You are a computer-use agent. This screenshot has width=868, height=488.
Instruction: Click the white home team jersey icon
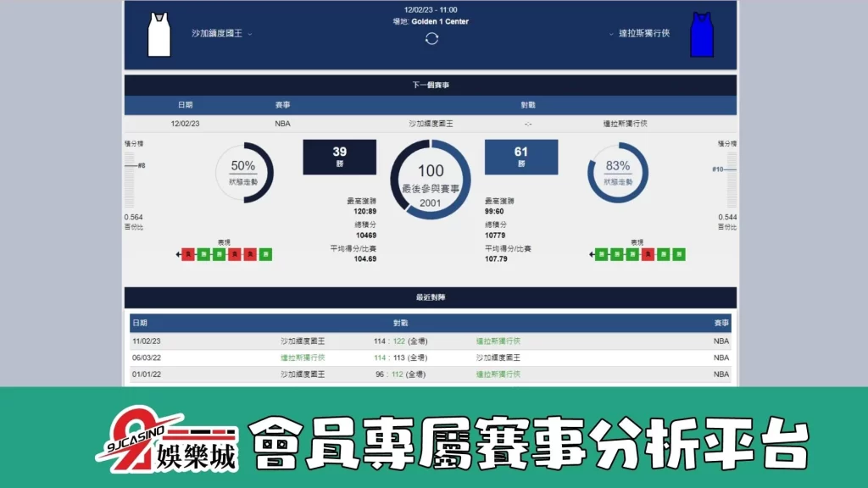click(159, 35)
